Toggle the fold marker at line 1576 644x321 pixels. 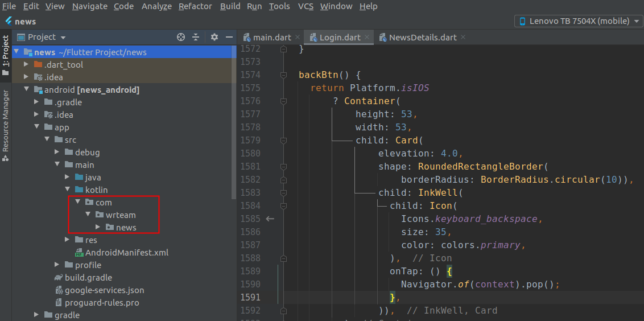(x=283, y=101)
